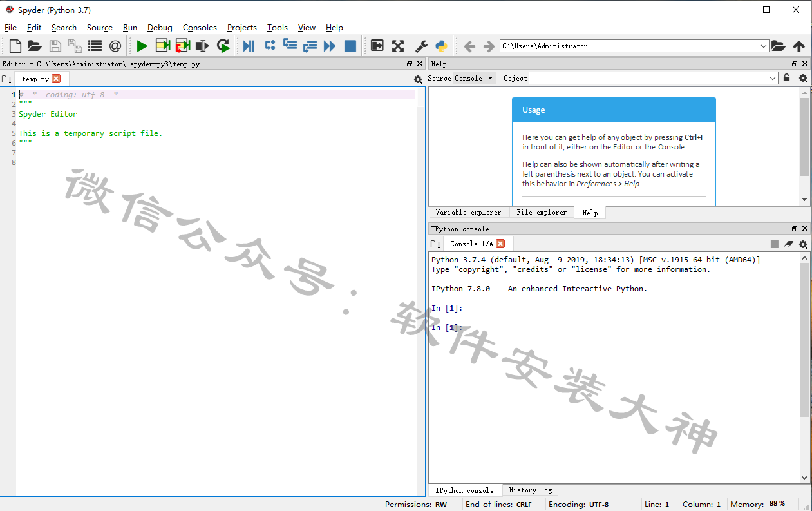Step into function debug icon
812x511 pixels.
coord(290,45)
